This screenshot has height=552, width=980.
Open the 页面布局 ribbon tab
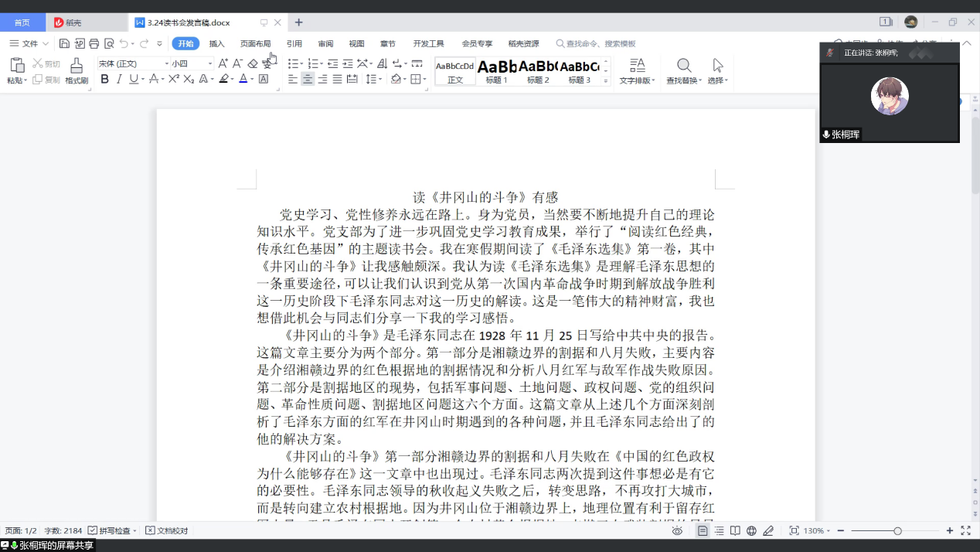(255, 44)
